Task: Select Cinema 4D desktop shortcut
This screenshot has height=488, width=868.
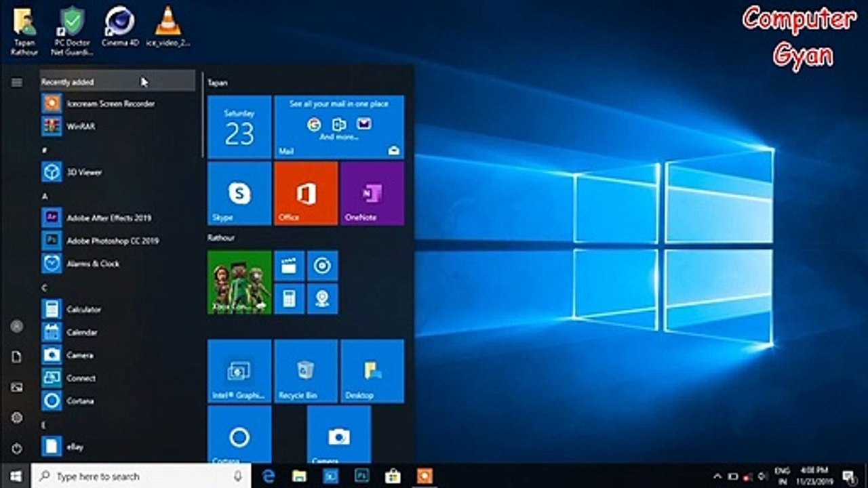Action: 120,27
